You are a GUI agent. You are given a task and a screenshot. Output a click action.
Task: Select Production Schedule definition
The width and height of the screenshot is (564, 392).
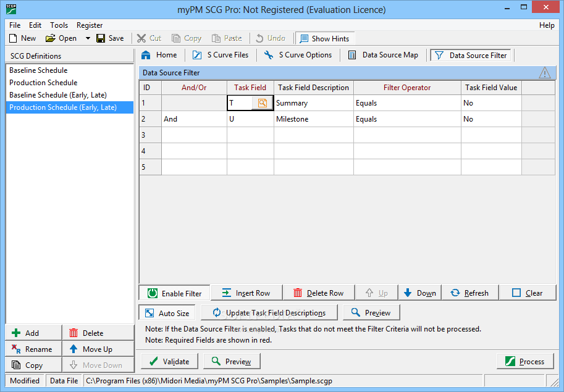tap(70, 83)
